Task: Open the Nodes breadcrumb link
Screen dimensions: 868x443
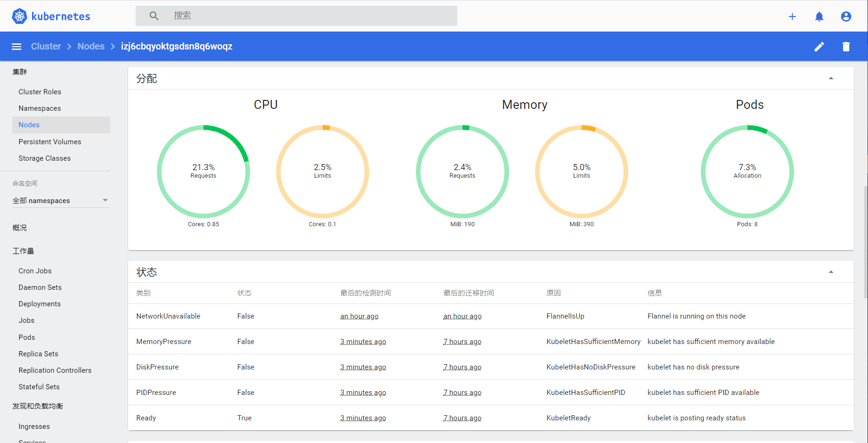Action: click(90, 46)
